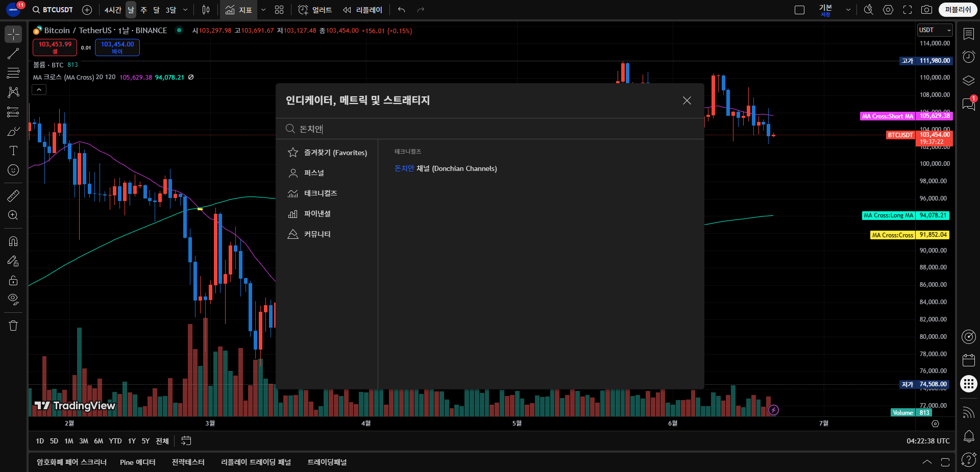Toggle magnet mode for drawings
Viewport: 980px width, 472px height.
[x=13, y=241]
